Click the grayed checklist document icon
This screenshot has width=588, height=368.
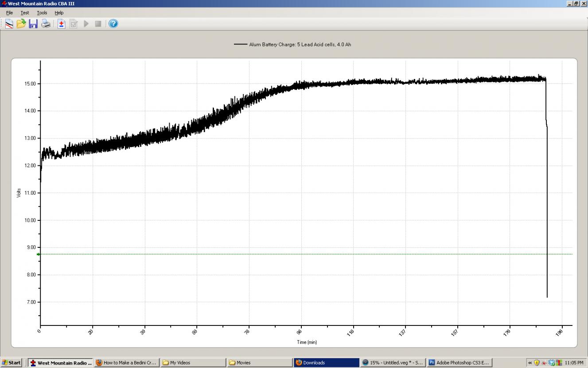74,24
